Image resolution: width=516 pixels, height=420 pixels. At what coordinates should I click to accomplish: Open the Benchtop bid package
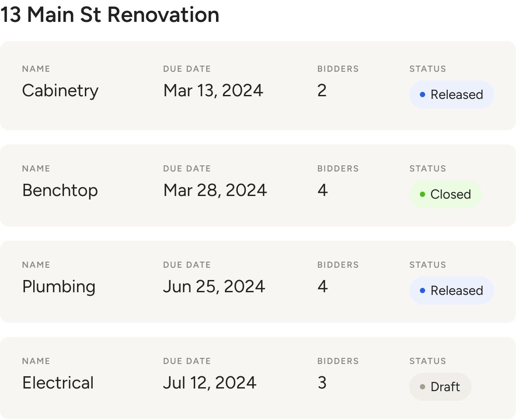pyautogui.click(x=60, y=190)
